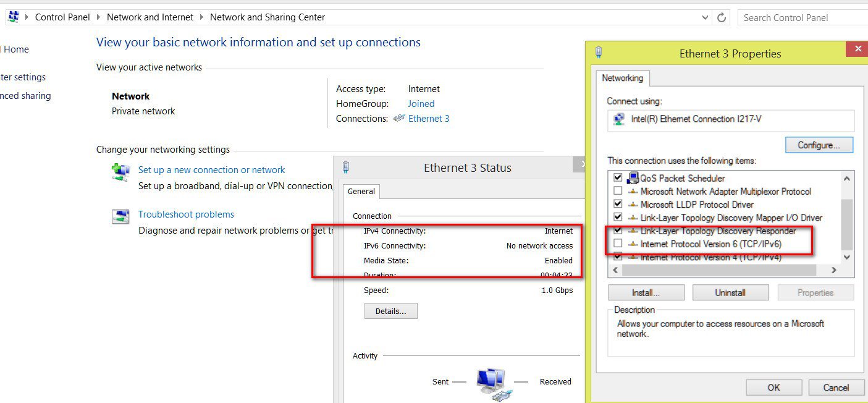The height and width of the screenshot is (403, 868).
Task: Uncheck Link-Layer Topology Discovery Responder checkbox
Action: tap(618, 231)
